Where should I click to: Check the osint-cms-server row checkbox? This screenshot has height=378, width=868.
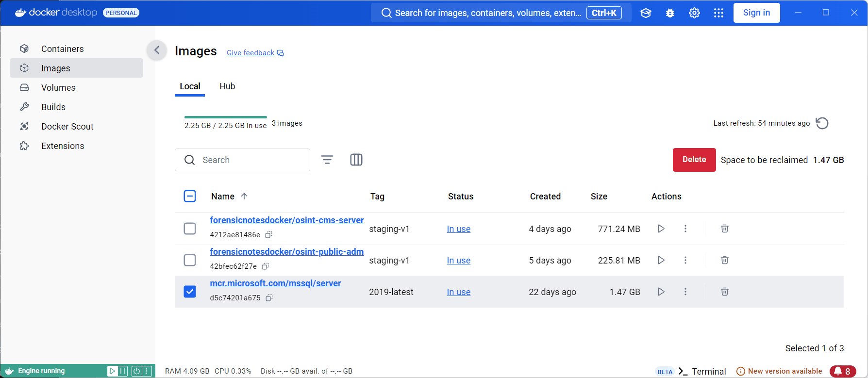coord(190,229)
